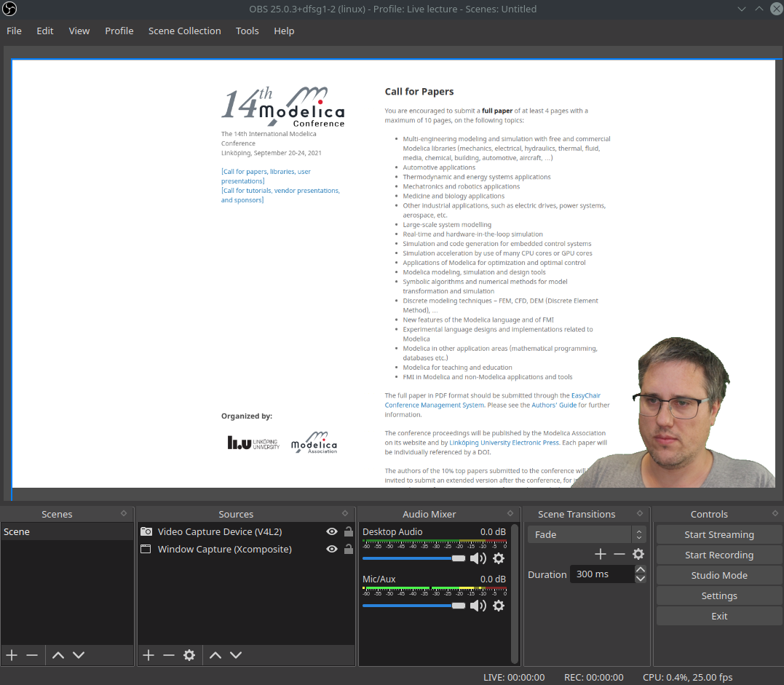Undock the Audio Mixer panel float icon

510,513
